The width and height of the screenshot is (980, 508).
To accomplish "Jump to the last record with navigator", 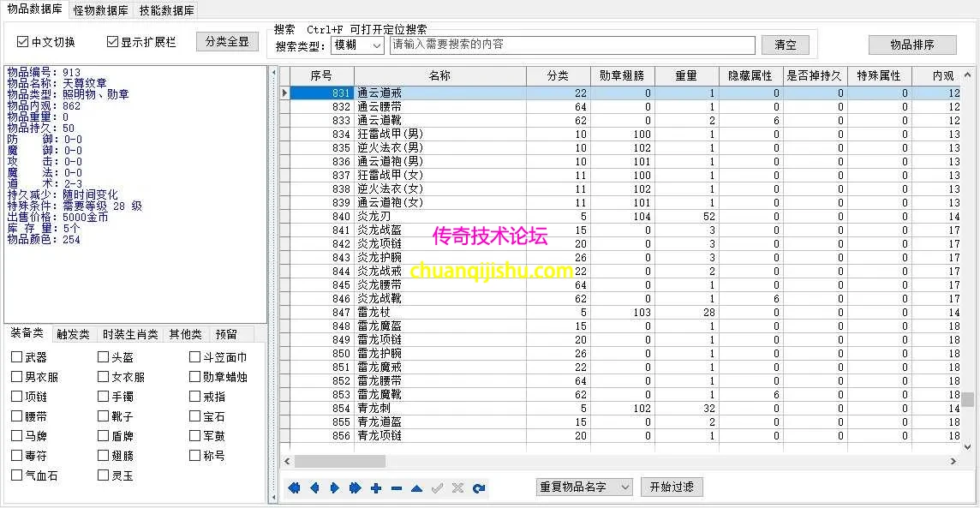I will [355, 487].
